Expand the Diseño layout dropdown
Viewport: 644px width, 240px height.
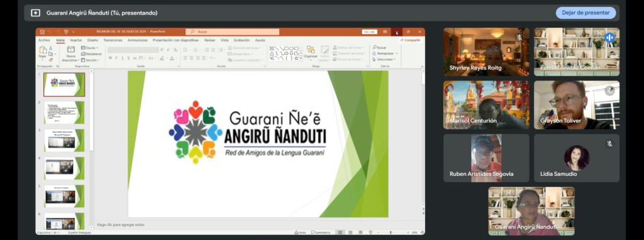(90, 48)
